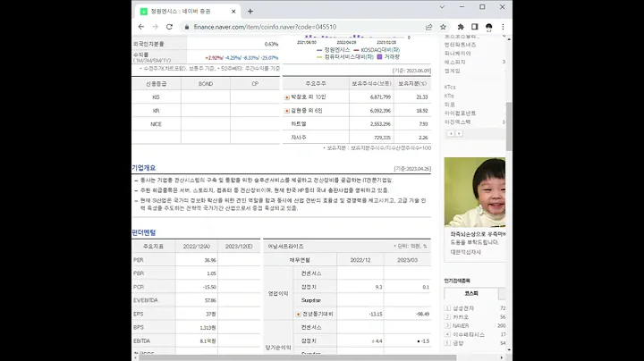The height and width of the screenshot is (361, 644).
Task: Share this page via share icon
Action: [428, 27]
